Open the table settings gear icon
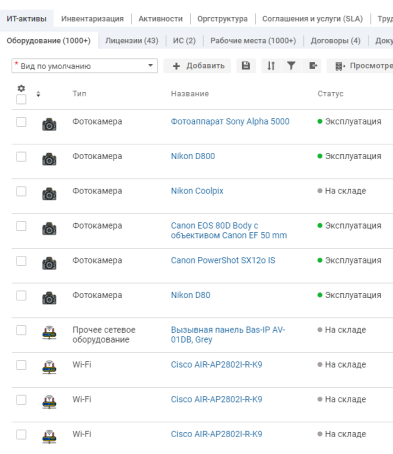 coord(21,88)
